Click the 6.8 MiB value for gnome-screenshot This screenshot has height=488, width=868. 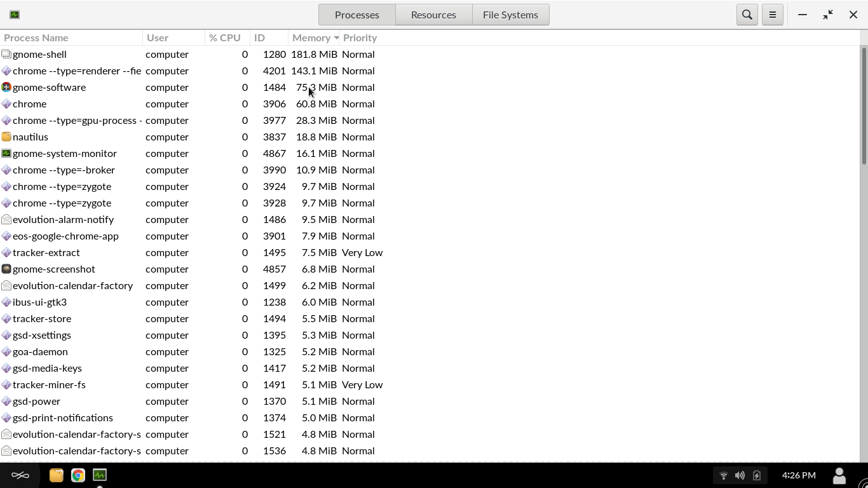(x=319, y=269)
